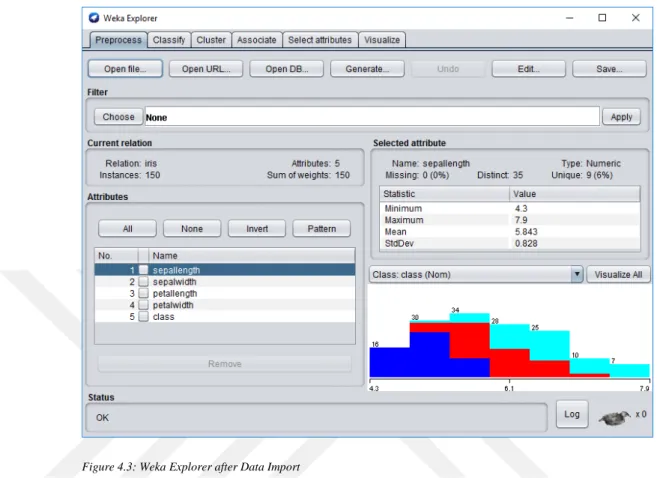Click the histogram bar labeled 16
The width and height of the screenshot is (657, 478).
pyautogui.click(x=389, y=362)
